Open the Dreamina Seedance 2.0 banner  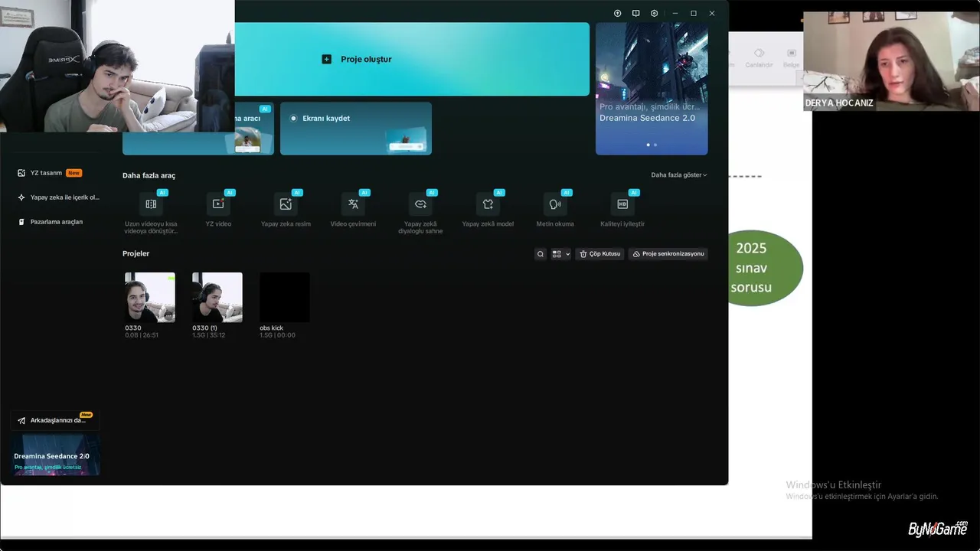click(652, 88)
